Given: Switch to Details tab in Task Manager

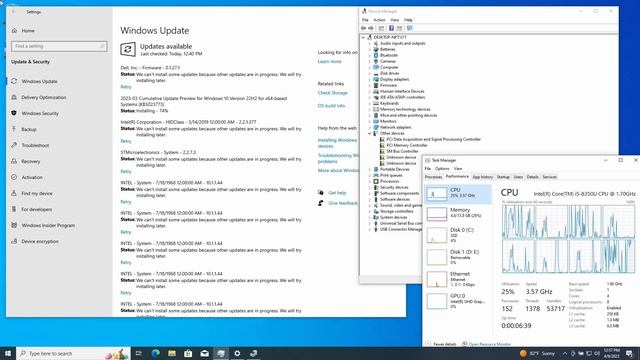Looking at the screenshot, I should (532, 177).
